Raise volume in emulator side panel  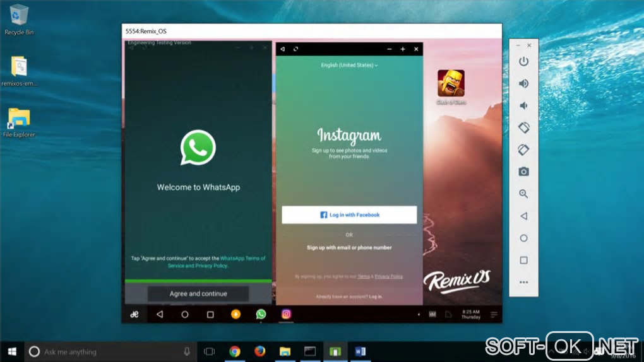click(523, 84)
